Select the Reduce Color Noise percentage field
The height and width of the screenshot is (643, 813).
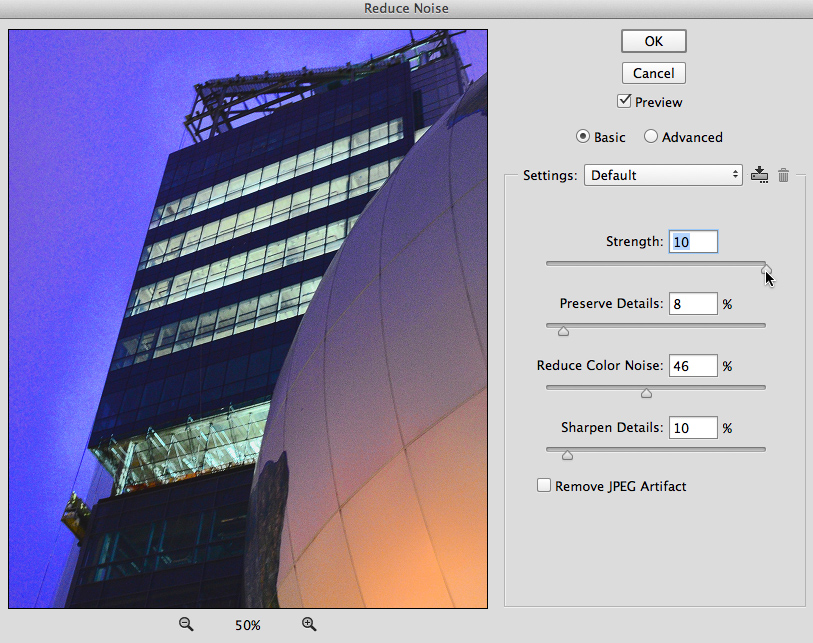point(693,365)
